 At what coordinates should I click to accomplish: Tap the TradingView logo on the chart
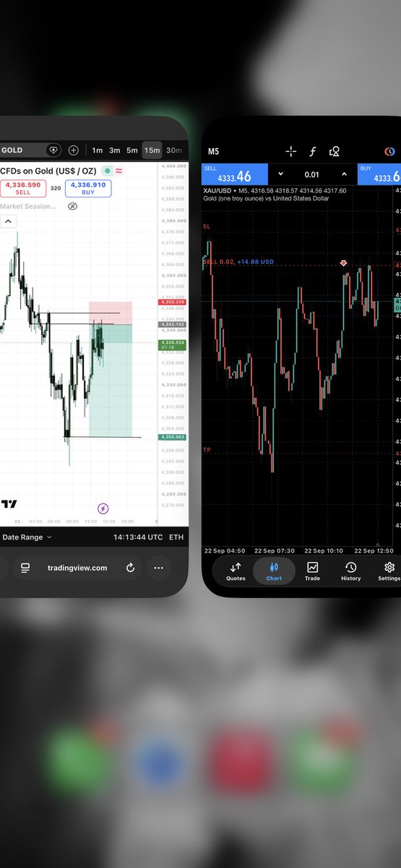(x=9, y=503)
